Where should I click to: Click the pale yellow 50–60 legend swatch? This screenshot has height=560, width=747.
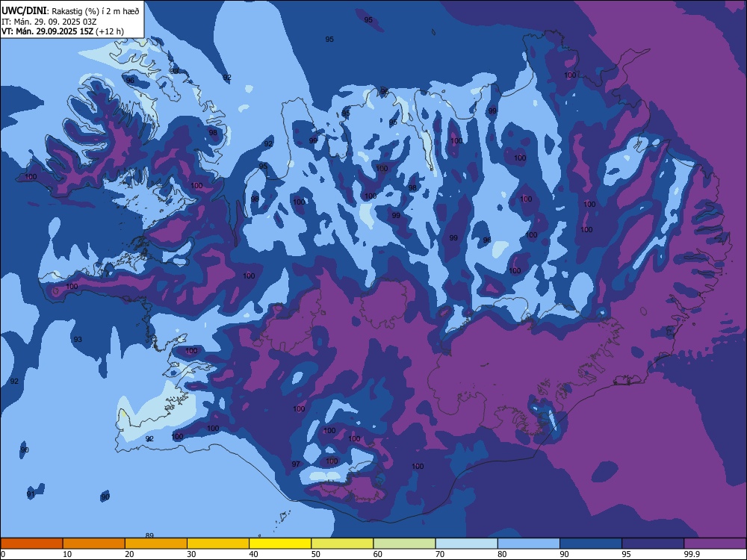point(343,544)
